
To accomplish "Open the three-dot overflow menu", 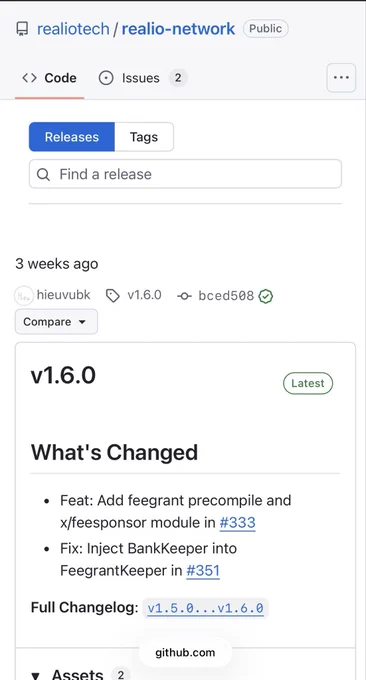I will coord(341,78).
